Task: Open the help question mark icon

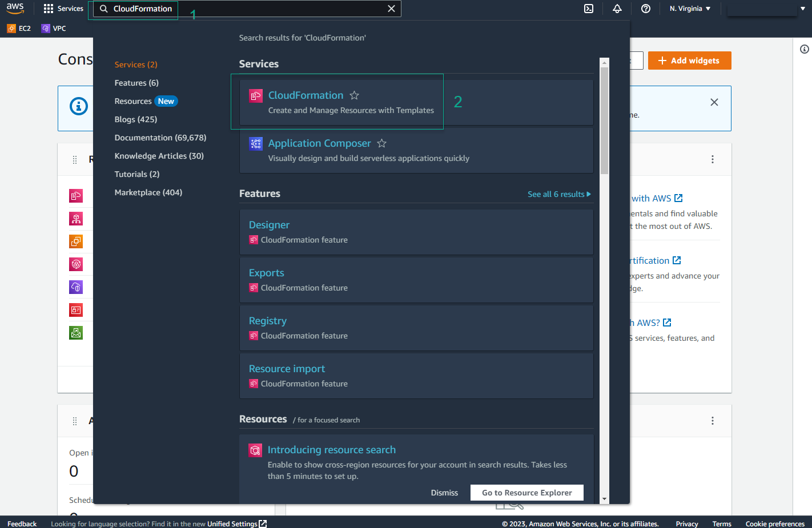Action: (x=646, y=9)
